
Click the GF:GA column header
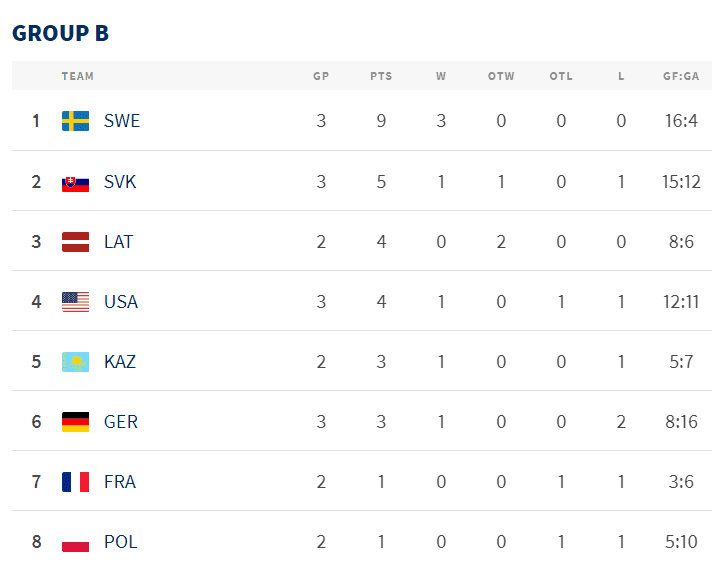[681, 76]
